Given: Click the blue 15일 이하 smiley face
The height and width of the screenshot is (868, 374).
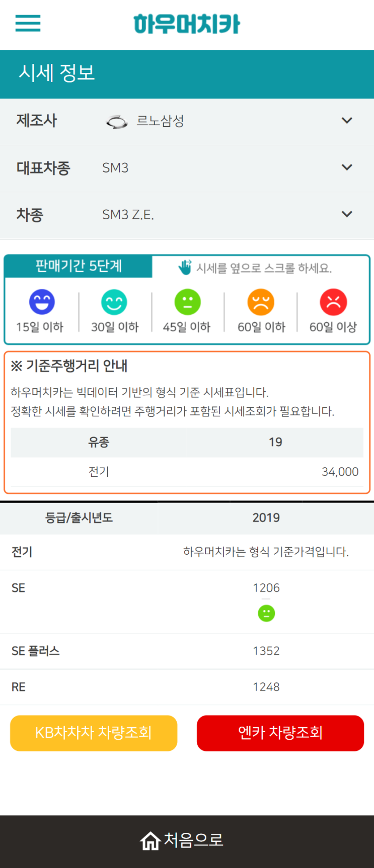Looking at the screenshot, I should click(42, 302).
